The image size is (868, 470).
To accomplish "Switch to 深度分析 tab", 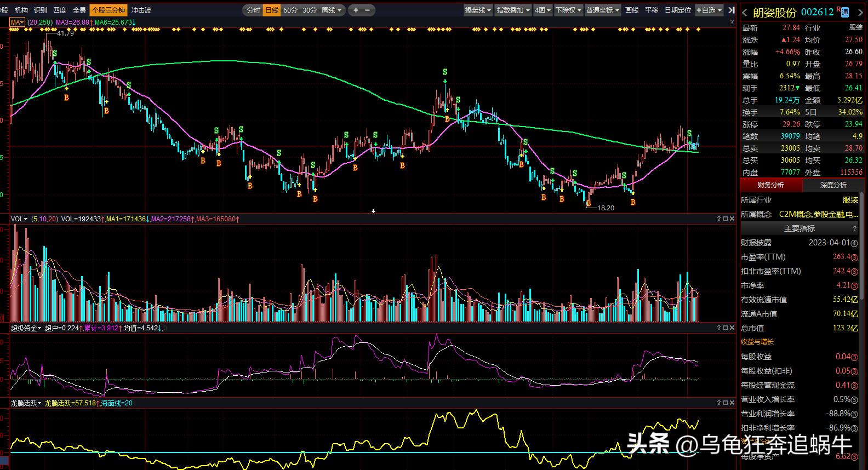I will 833,185.
